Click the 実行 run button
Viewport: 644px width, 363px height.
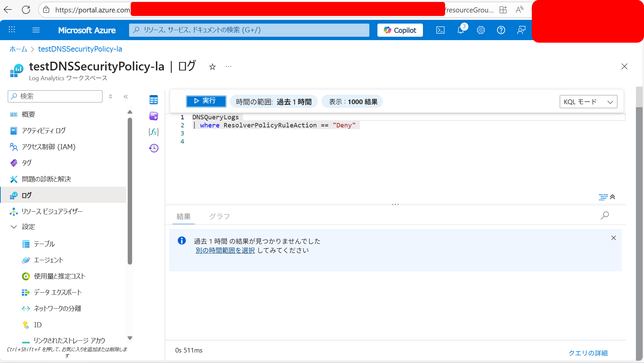tap(206, 101)
